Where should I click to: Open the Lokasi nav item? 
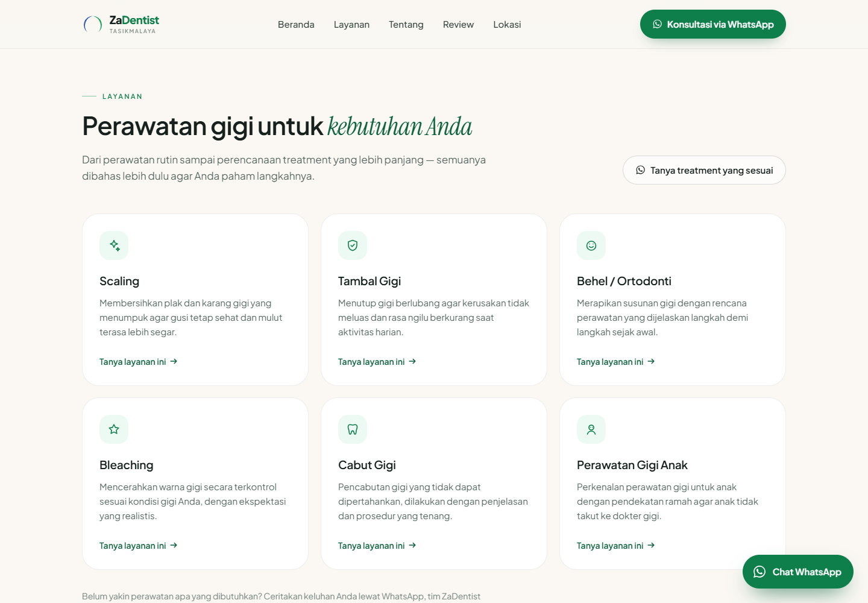[507, 25]
